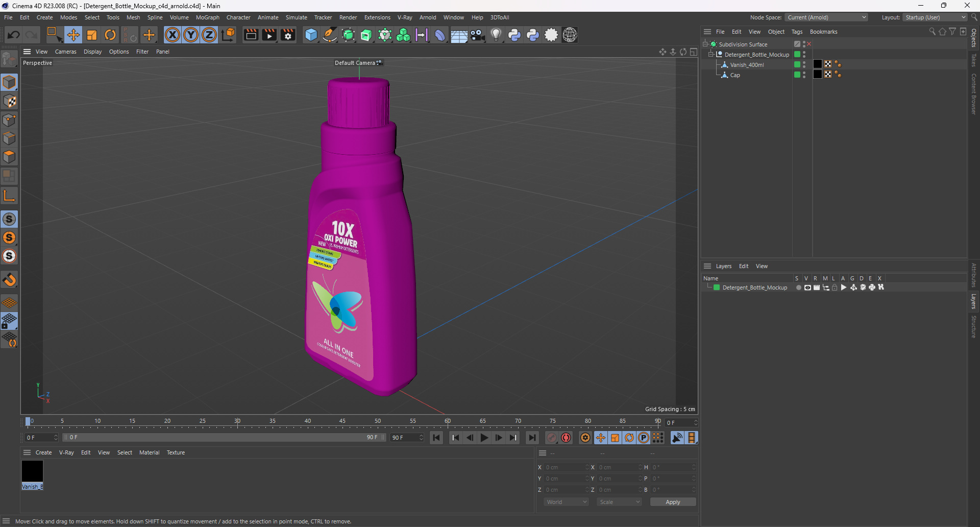Select the Move tool
Image resolution: width=980 pixels, height=527 pixels.
tap(73, 35)
